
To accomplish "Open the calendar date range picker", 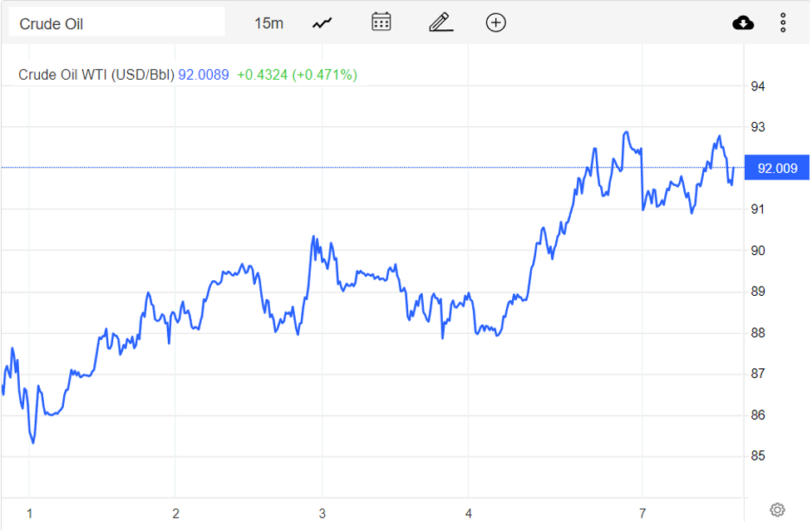I will click(381, 22).
